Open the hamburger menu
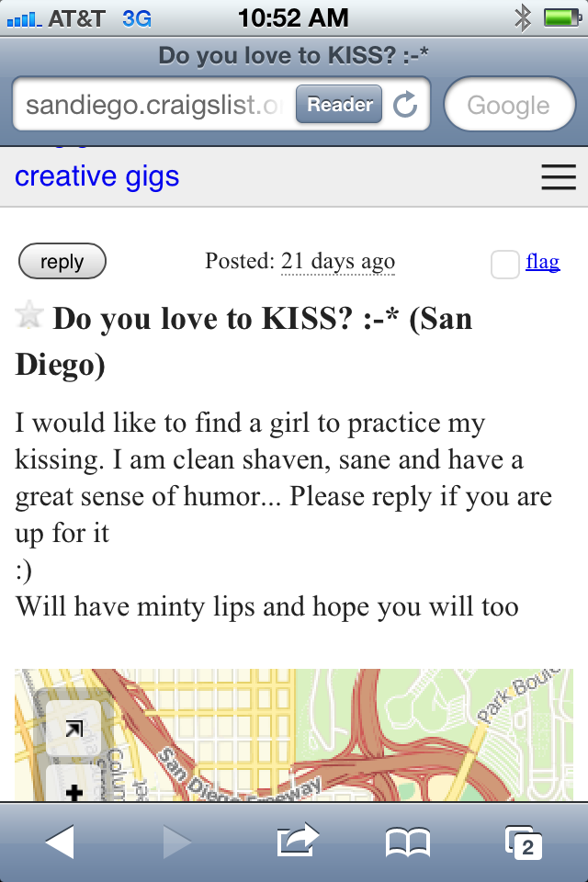588x882 pixels. (559, 177)
